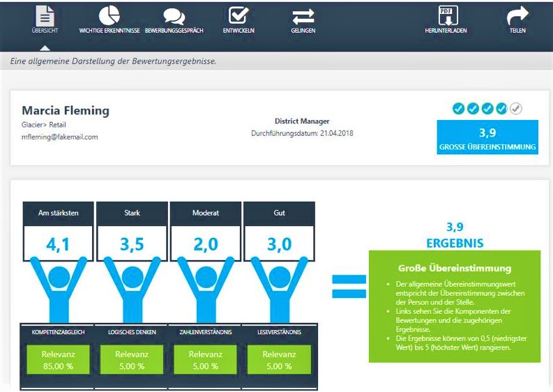
Task: Select the Leseverständnis column header
Action: tap(279, 332)
